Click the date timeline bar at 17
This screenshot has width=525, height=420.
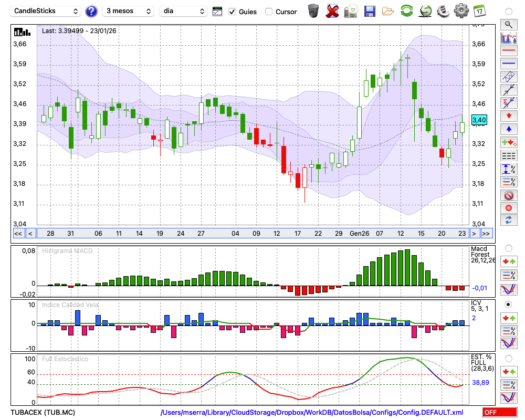298,234
